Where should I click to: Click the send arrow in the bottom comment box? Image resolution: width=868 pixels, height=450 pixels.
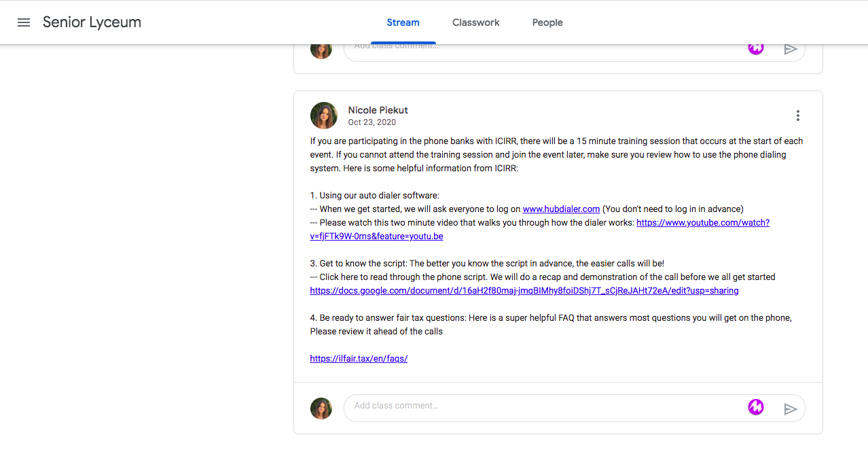click(790, 409)
